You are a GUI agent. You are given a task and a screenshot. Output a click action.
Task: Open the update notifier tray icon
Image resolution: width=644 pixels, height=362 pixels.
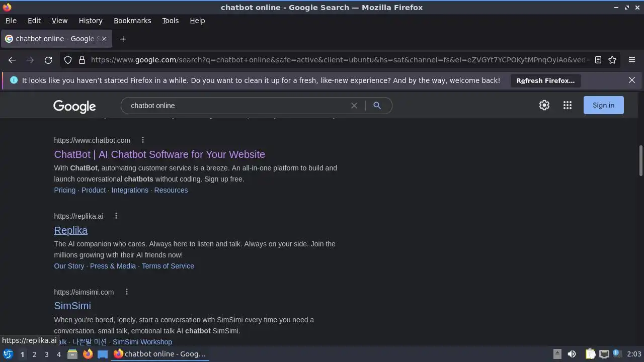[616, 353]
